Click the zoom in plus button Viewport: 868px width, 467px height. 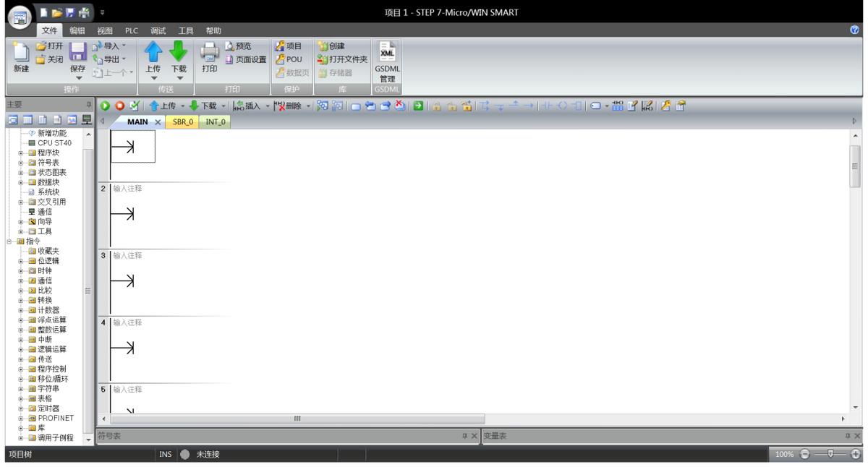click(856, 454)
